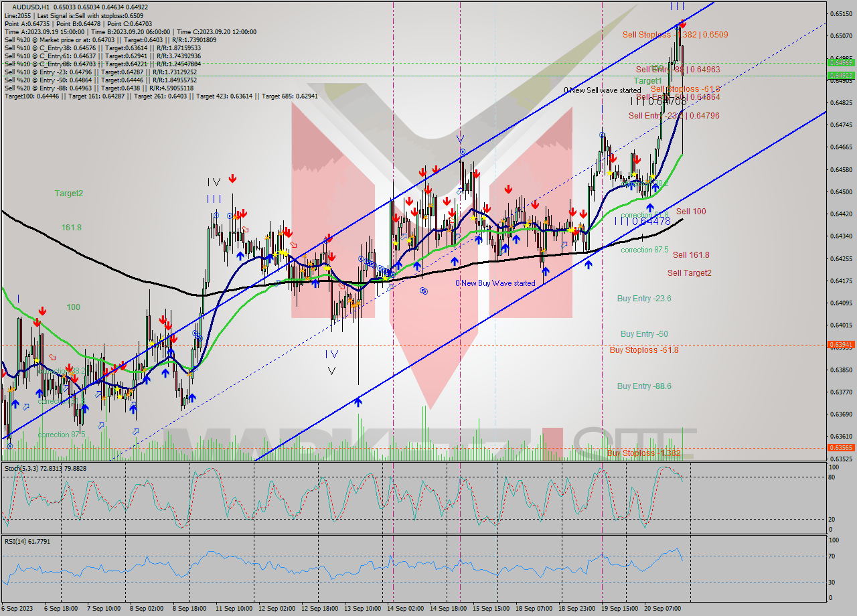
Task: Click the orange 0.63941 price tag
Action: coord(841,345)
